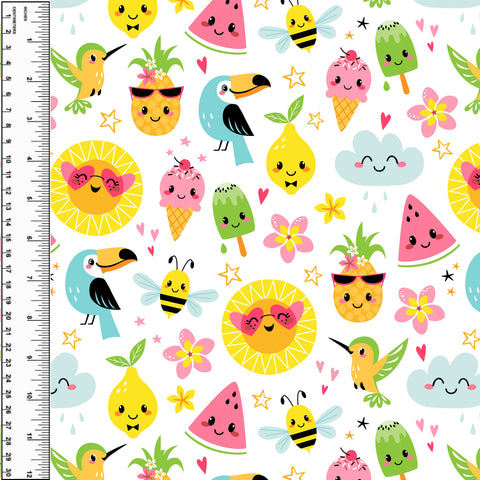The width and height of the screenshot is (480, 480).
Task: Click the 15 centimeter mark on the ruler
Action: coord(8,238)
